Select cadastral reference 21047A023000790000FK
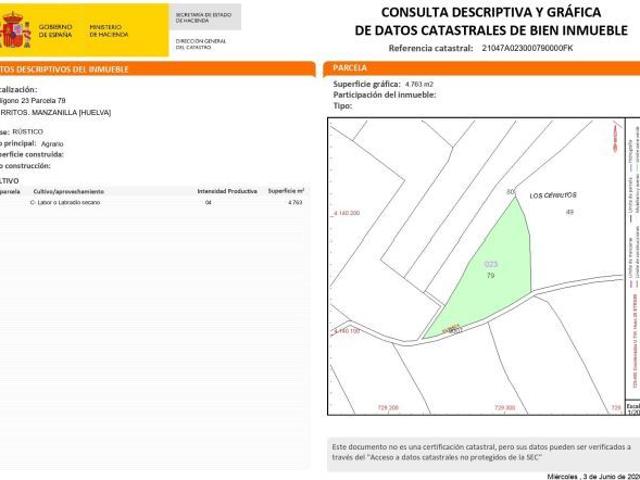The height and width of the screenshot is (480, 640). click(527, 48)
